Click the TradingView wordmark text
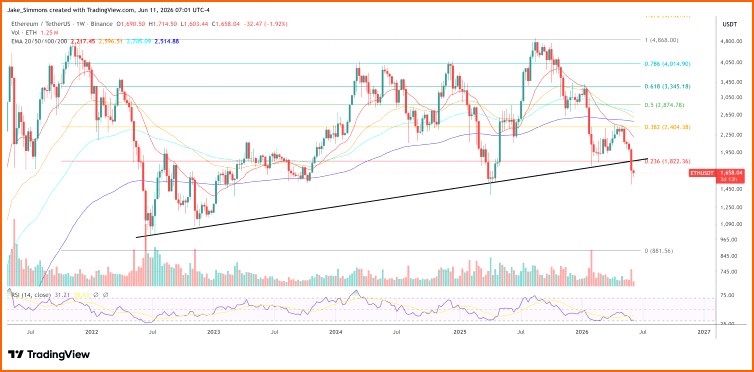This screenshot has height=372, width=754. coord(58,355)
